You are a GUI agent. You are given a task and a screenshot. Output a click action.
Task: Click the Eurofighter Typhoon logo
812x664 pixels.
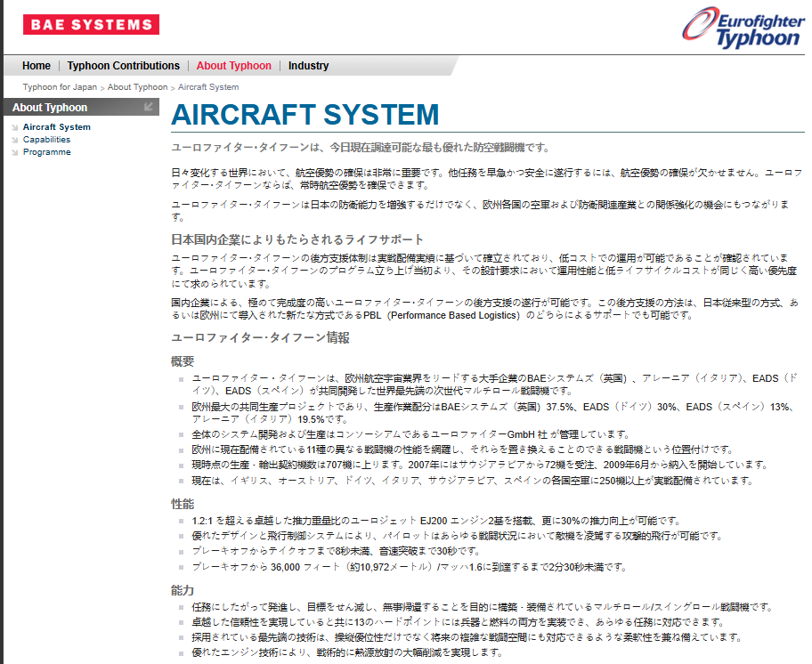[x=743, y=27]
